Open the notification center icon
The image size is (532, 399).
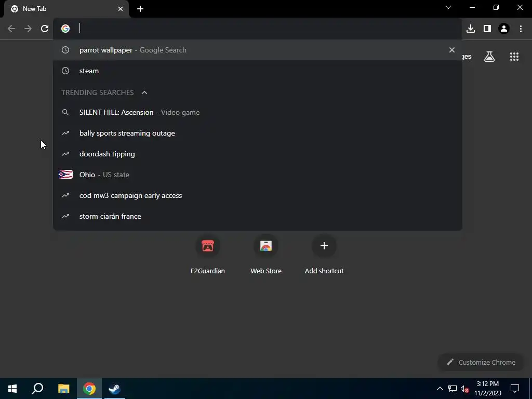click(515, 389)
